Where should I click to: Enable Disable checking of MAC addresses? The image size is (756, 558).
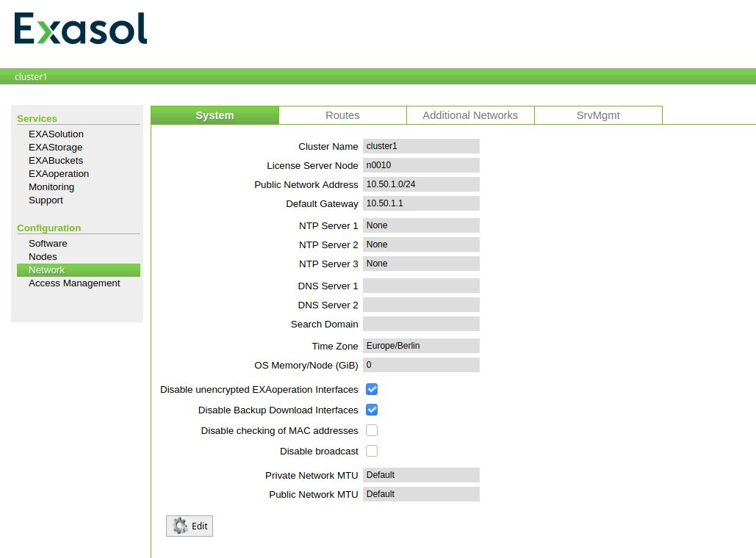[372, 430]
